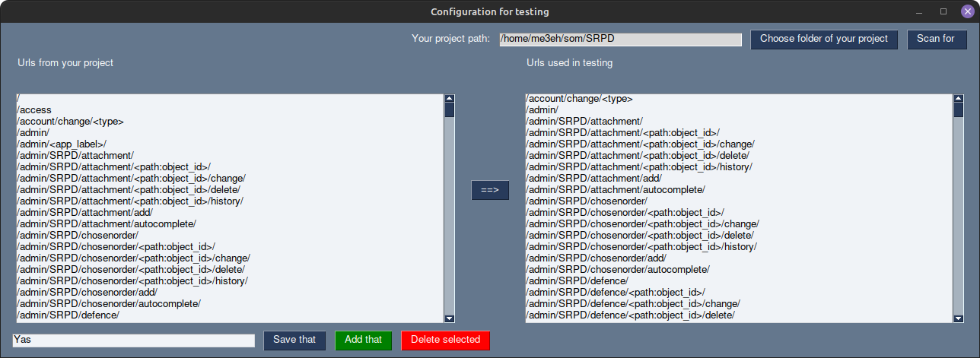The height and width of the screenshot is (358, 980).
Task: Select defence/<path:object_id>/delete/ in the testing urls list
Action: [x=738, y=315]
